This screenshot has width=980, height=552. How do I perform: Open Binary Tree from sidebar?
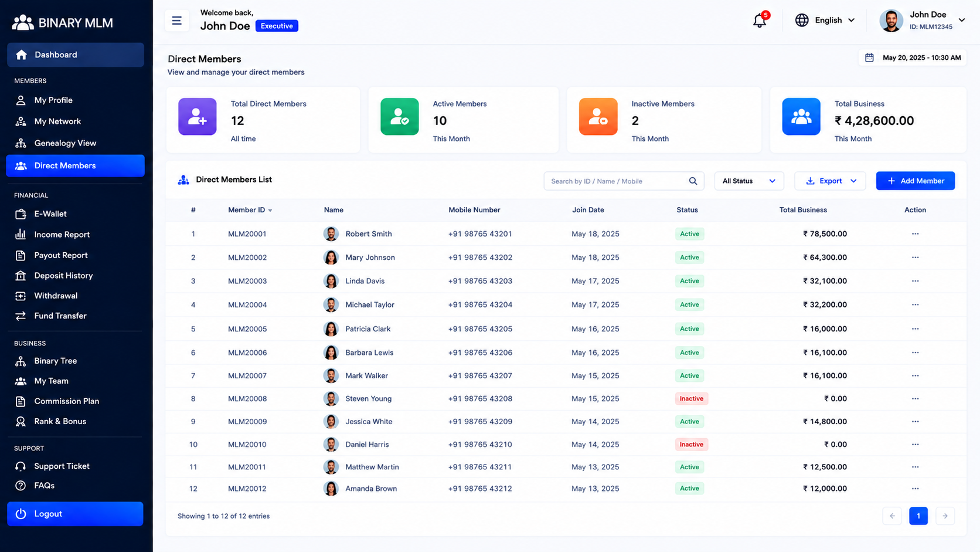pyautogui.click(x=55, y=361)
